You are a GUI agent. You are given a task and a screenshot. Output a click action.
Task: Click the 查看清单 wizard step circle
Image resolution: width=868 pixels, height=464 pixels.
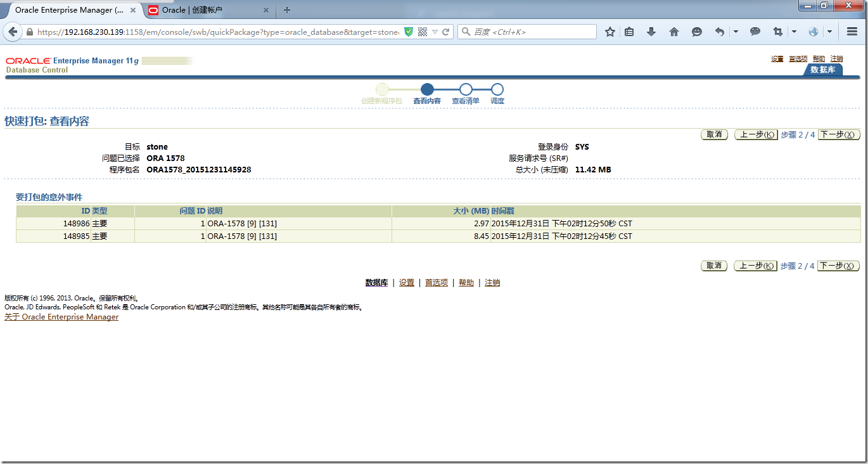(x=466, y=89)
